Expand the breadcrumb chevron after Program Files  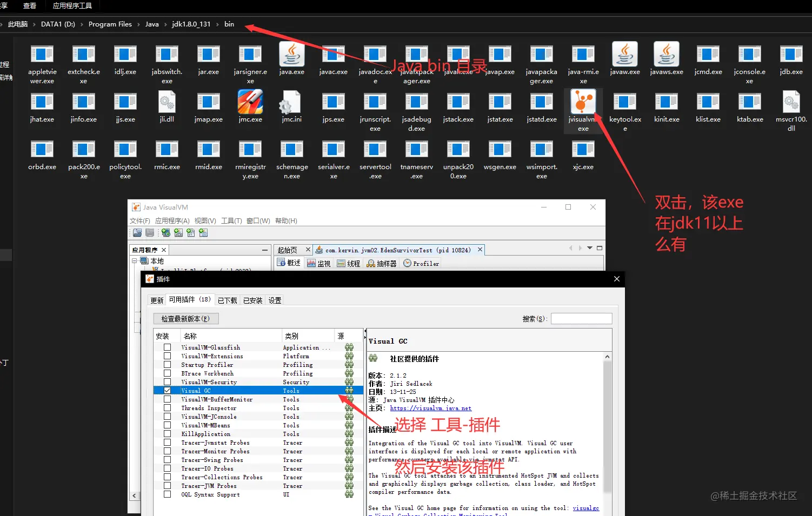[x=138, y=24]
